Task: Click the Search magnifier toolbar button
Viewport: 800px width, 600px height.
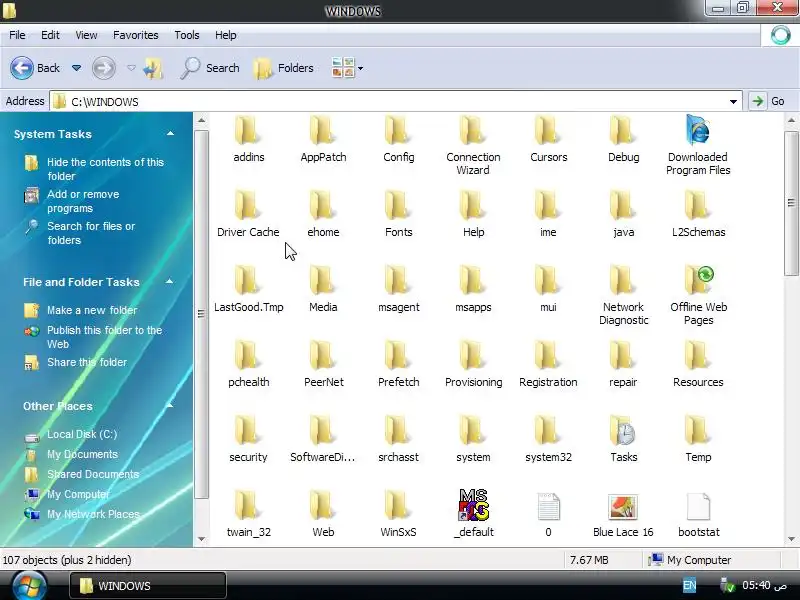Action: [210, 68]
